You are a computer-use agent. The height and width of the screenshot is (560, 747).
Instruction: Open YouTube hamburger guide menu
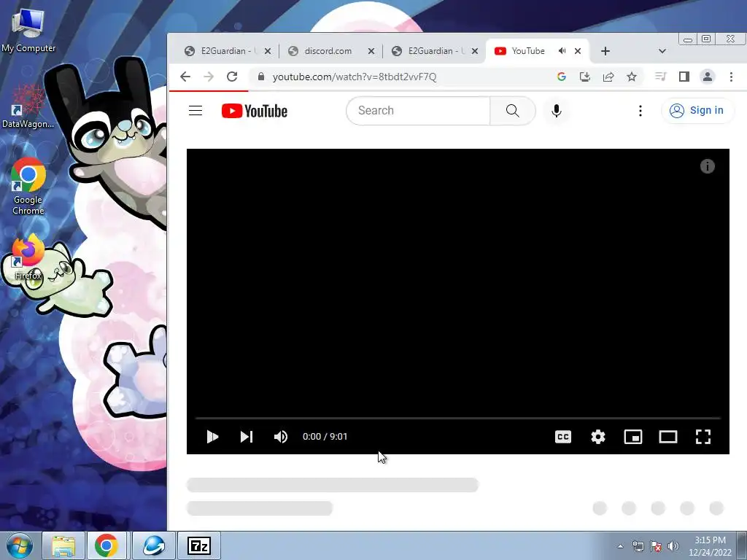click(x=196, y=111)
